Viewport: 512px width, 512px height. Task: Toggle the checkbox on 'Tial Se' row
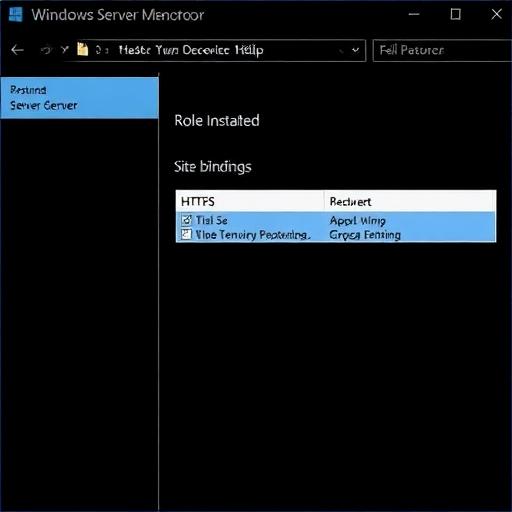[186, 220]
